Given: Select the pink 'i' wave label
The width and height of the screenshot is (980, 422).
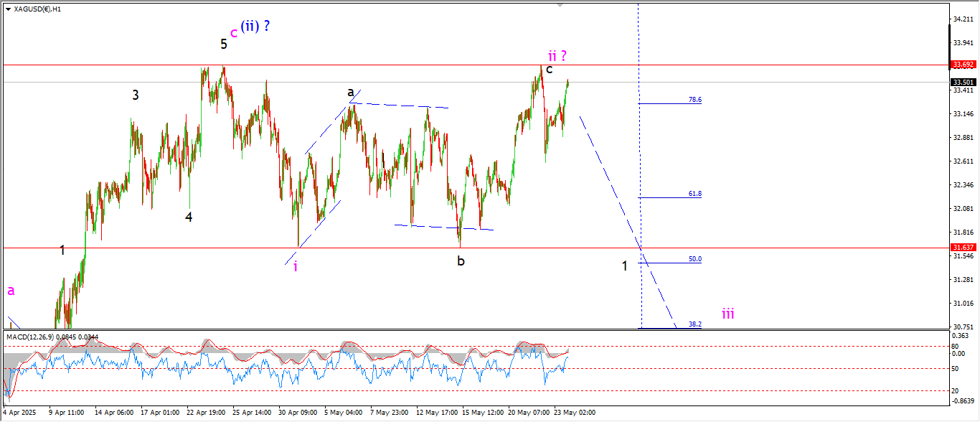Looking at the screenshot, I should pos(296,266).
